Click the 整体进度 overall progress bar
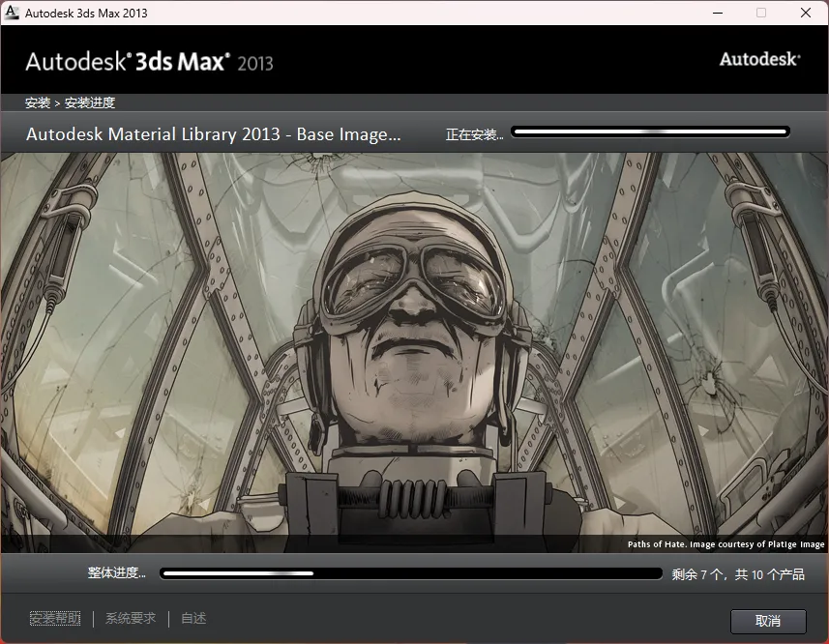Viewport: 829px width, 644px height. click(x=411, y=573)
